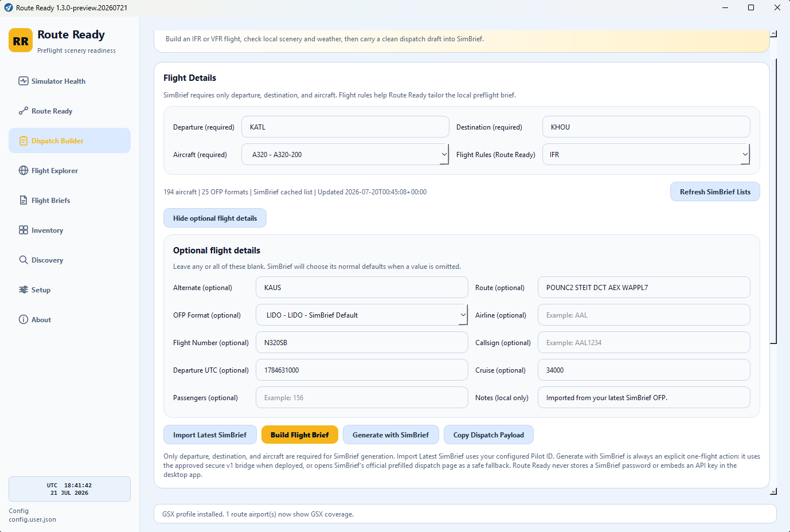Click the RR Route Ready logo
The height and width of the screenshot is (532, 790).
tap(21, 41)
